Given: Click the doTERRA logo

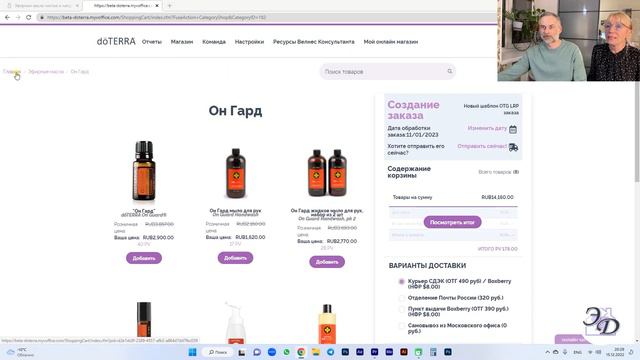Looking at the screenshot, I should (x=116, y=41).
